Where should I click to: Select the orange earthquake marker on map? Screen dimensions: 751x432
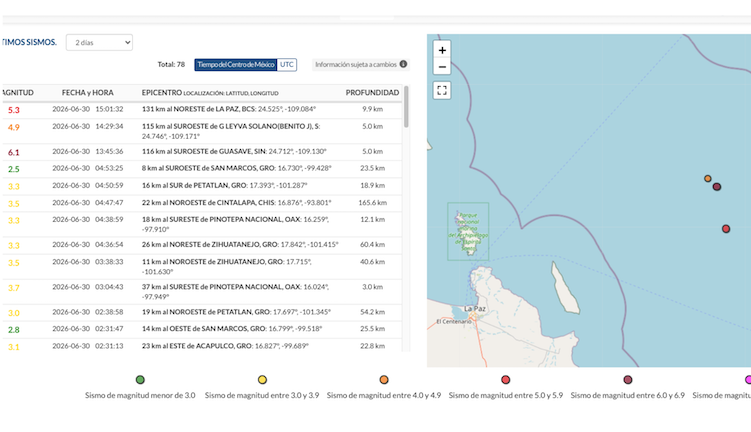click(x=707, y=179)
